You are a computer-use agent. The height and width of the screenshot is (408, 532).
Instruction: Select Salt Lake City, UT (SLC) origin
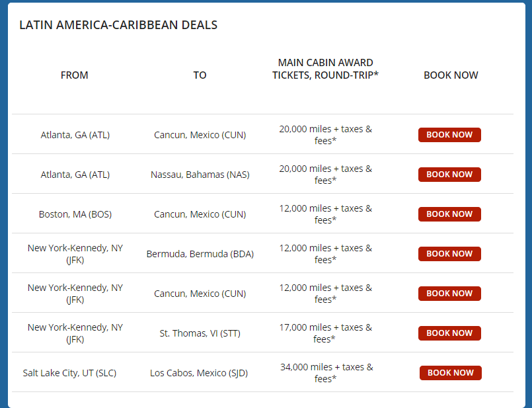[x=69, y=373]
